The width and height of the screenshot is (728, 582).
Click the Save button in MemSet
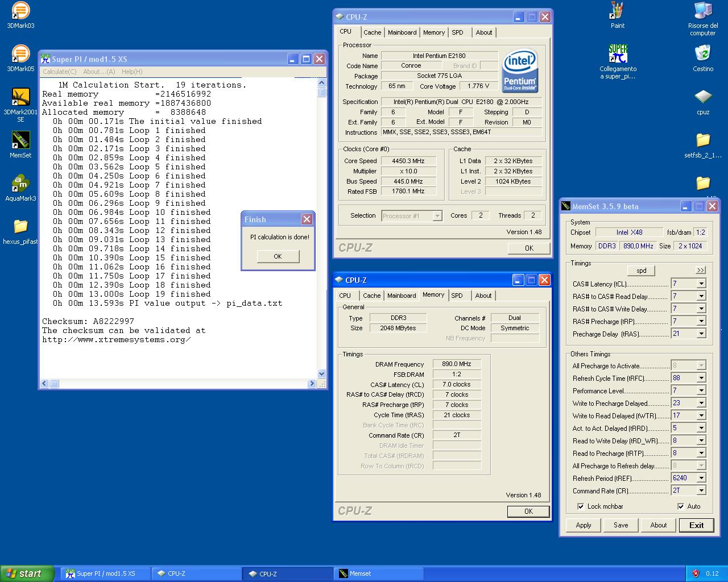(621, 525)
